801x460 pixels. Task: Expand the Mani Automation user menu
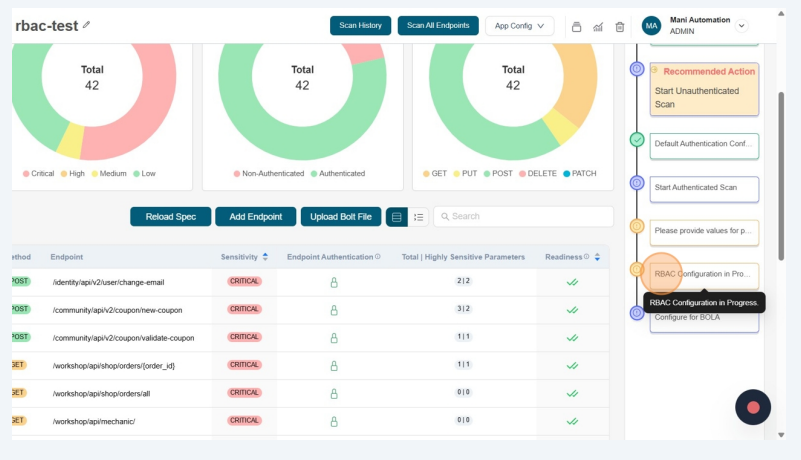(x=741, y=26)
